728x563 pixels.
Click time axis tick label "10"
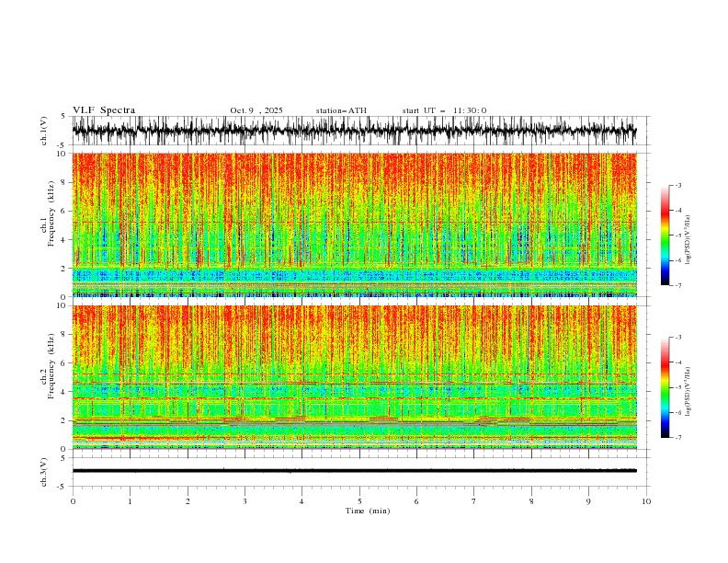coord(646,501)
